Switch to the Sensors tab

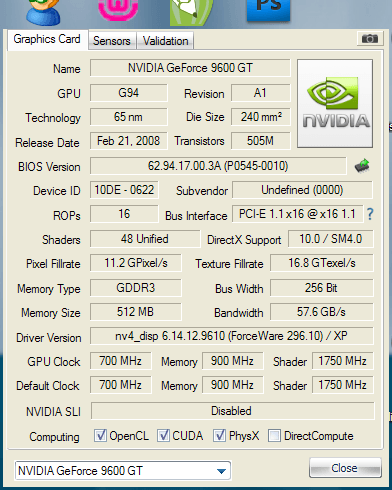112,41
